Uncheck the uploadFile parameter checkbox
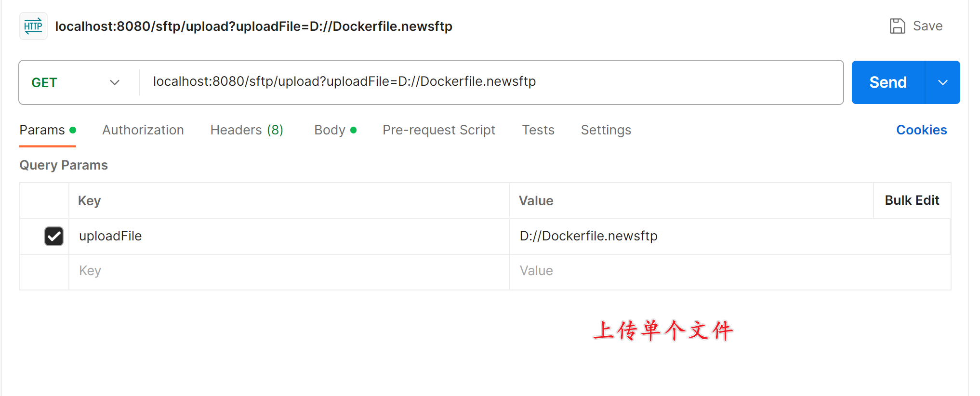The height and width of the screenshot is (396, 980). (x=54, y=236)
